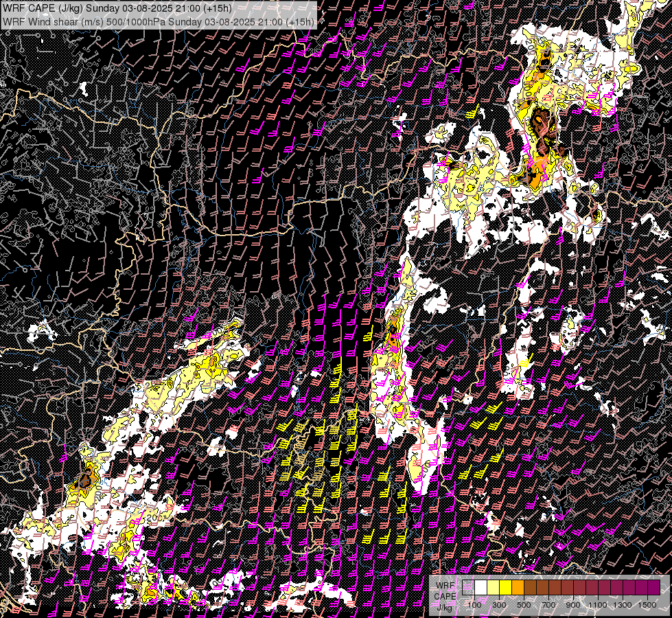Click the legend value 300

coord(499,605)
